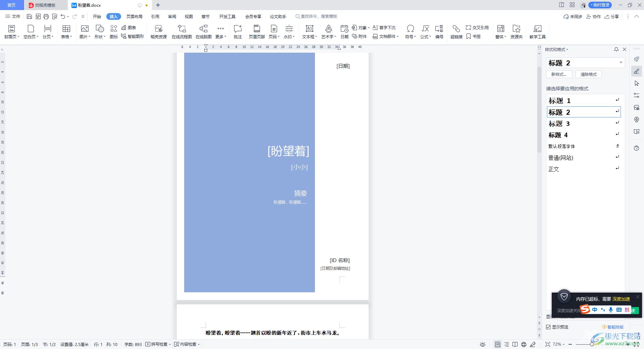Viewport: 644px width, 349px height.
Task: Open the 在线流程图 online flowchart tool
Action: [x=181, y=29]
